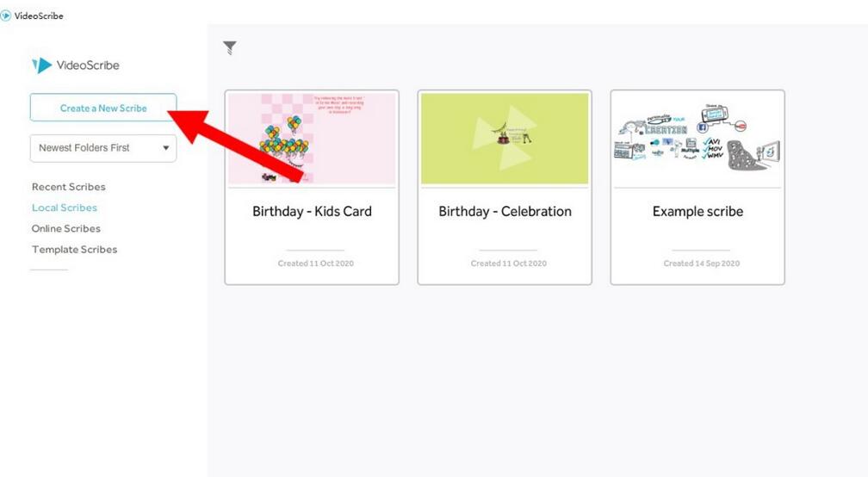Create a New Scribe
The image size is (868, 477).
103,108
